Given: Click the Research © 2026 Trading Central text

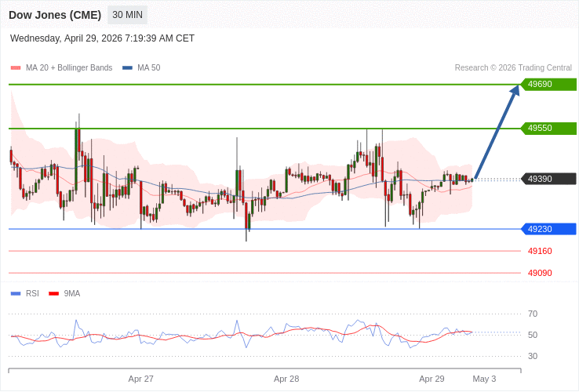Looking at the screenshot, I should pos(513,68).
